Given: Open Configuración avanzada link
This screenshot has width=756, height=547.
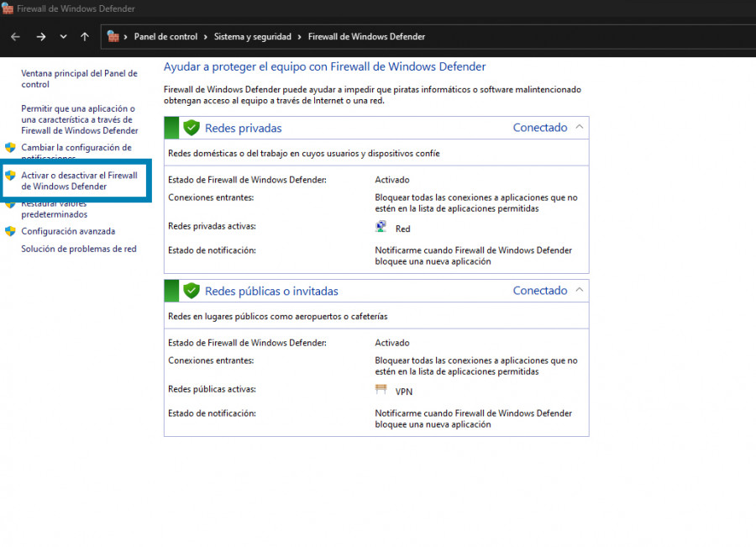Looking at the screenshot, I should [x=68, y=231].
